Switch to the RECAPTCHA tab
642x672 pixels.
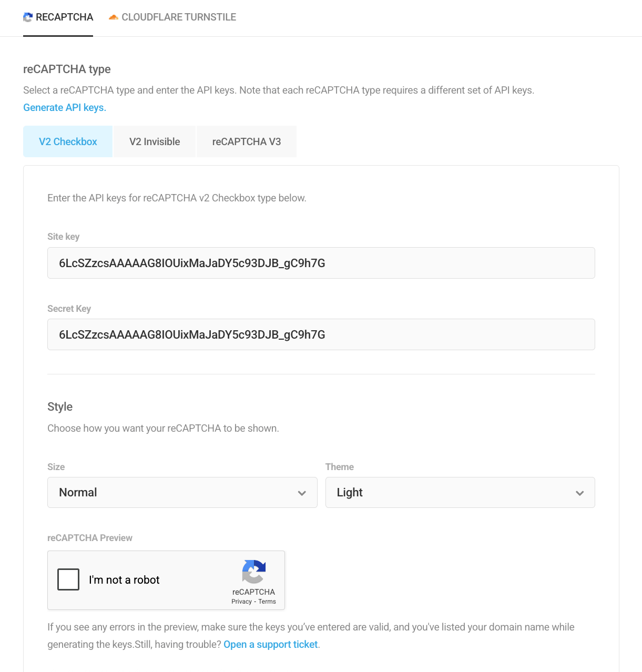coord(58,17)
